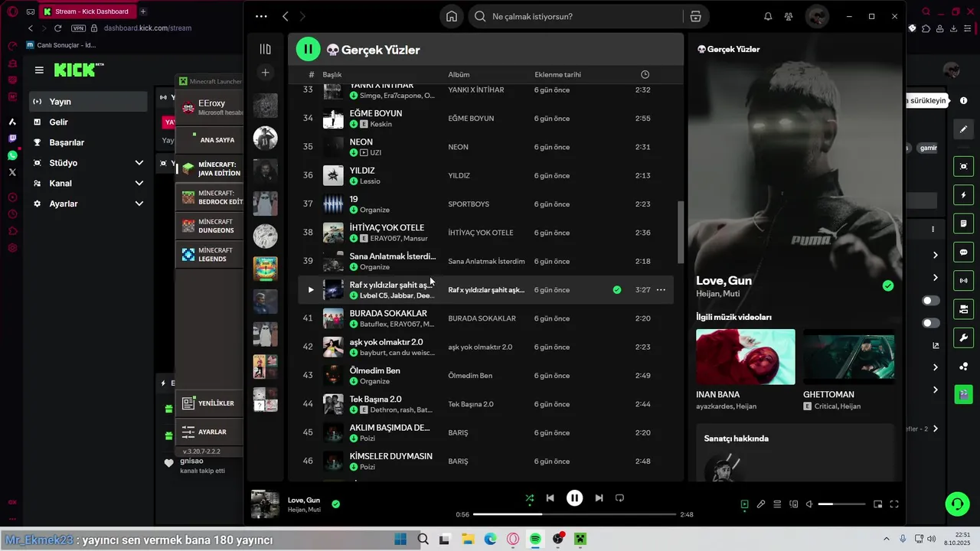The image size is (980, 551).
Task: Skip to the next track
Action: click(x=599, y=498)
